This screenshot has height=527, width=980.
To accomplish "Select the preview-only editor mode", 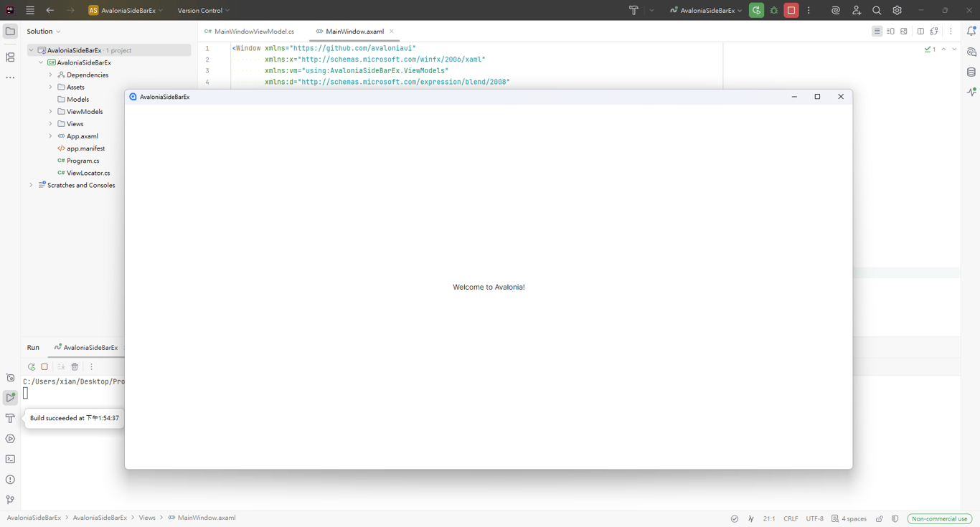I will click(x=904, y=32).
